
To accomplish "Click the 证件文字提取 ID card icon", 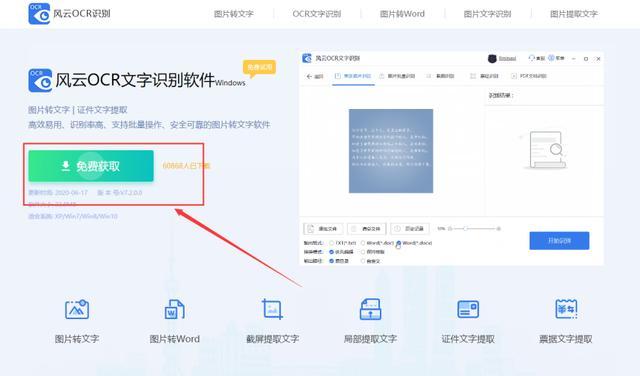I will click(x=468, y=309).
